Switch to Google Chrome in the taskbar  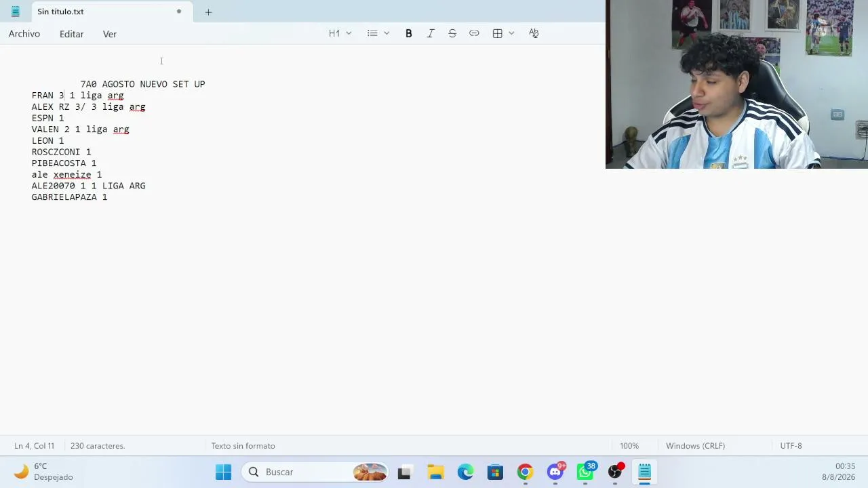(525, 472)
